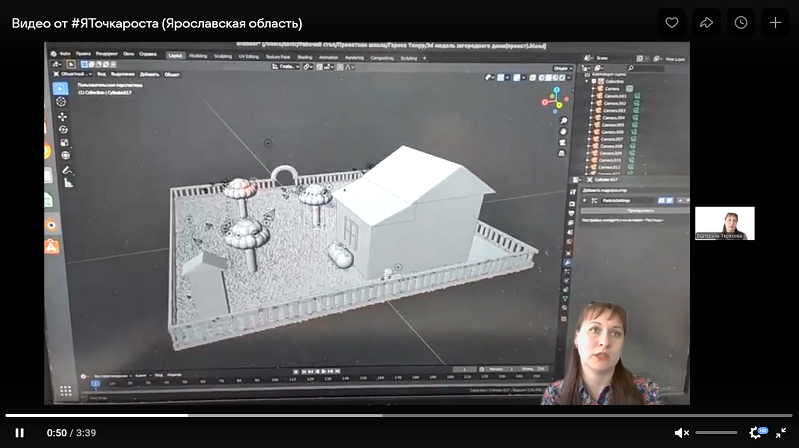Switch to the Modeling workspace tab
This screenshot has width=799, height=448.
pyautogui.click(x=198, y=56)
